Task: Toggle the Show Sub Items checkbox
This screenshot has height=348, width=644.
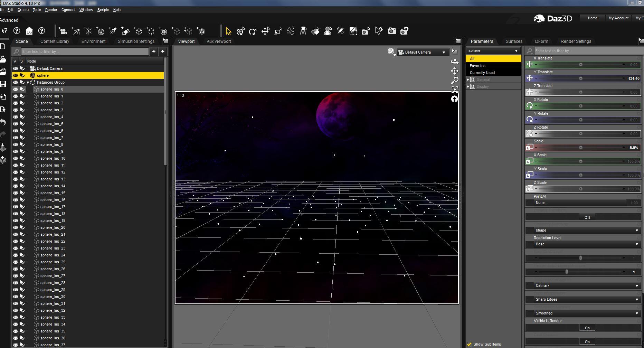Action: (470, 344)
